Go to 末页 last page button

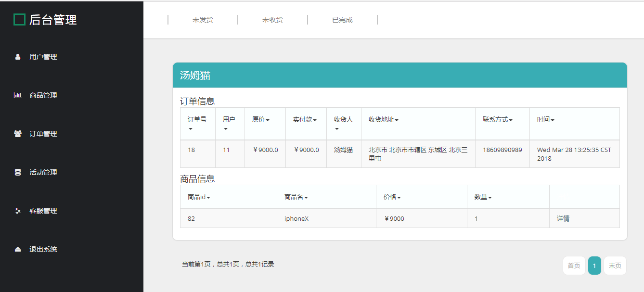click(x=615, y=266)
